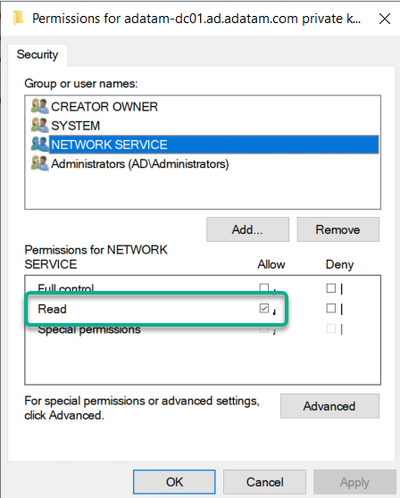Viewport: 400px width, 498px height.
Task: Click the Apply button
Action: coord(355,482)
